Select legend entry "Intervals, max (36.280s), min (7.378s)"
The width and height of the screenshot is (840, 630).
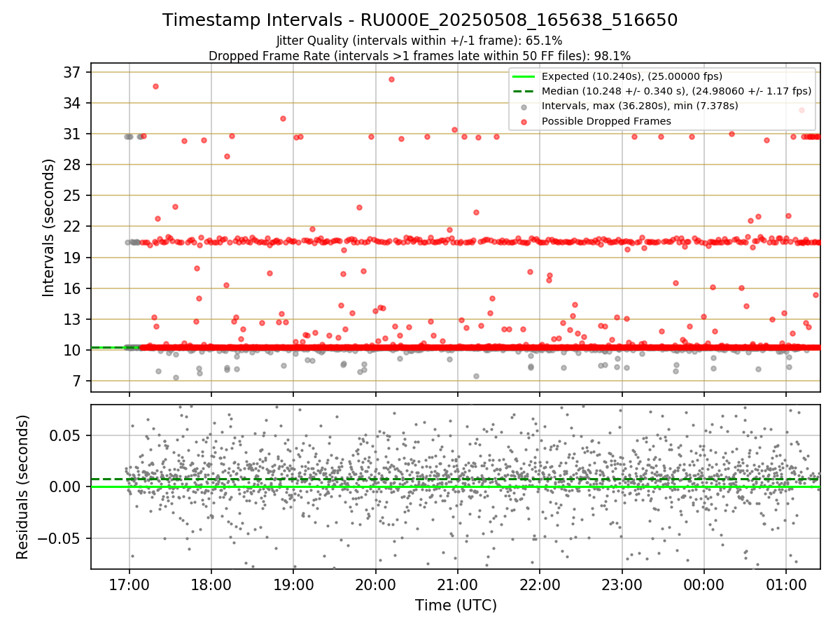[x=640, y=106]
